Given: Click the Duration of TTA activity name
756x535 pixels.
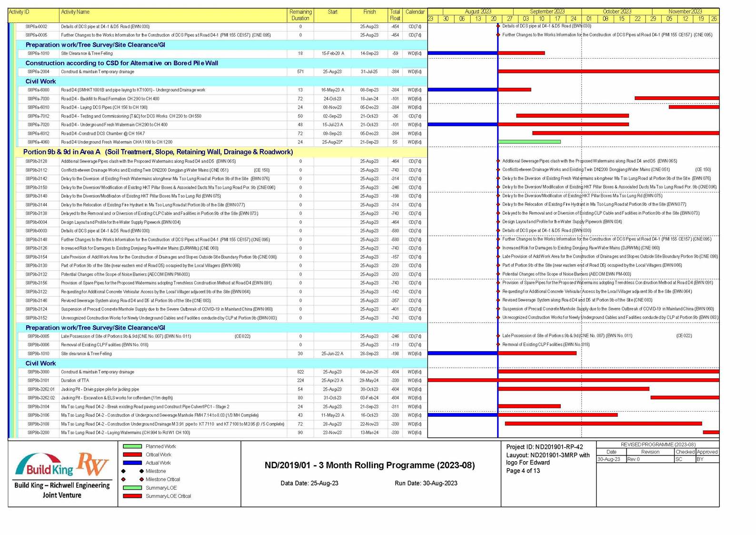Looking at the screenshot, I should [x=75, y=381].
